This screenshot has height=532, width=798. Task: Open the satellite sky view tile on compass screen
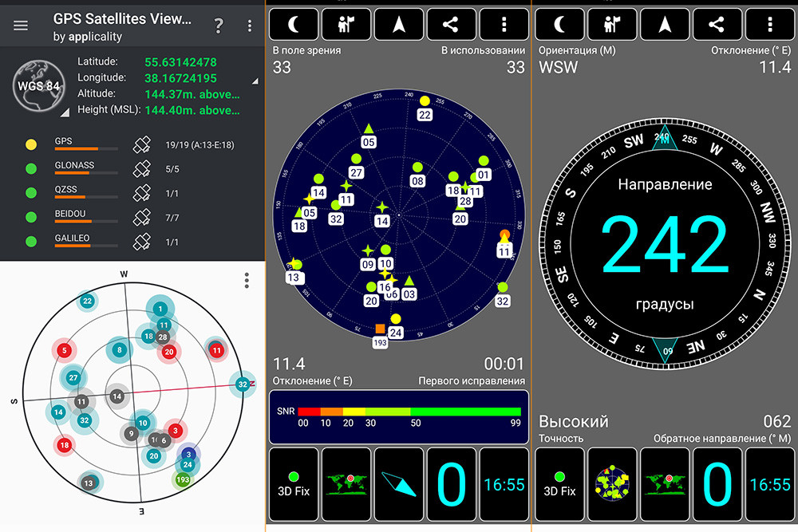[x=611, y=483]
